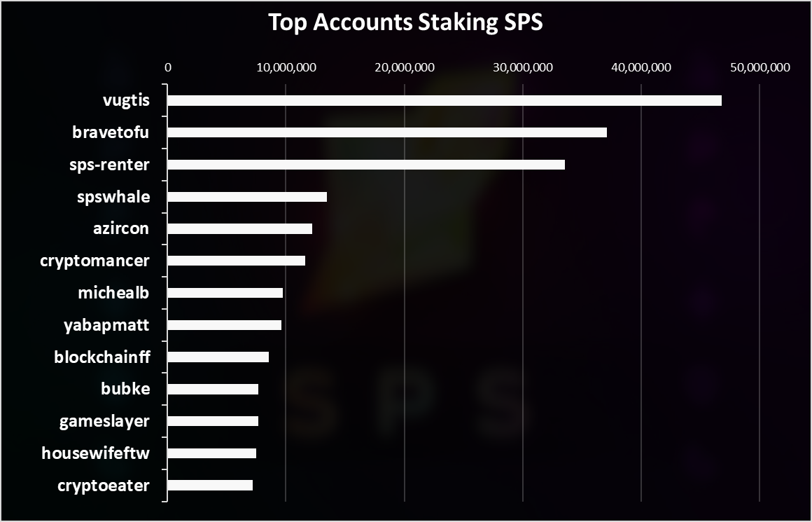The width and height of the screenshot is (812, 522).
Task: Click the cryptoeater bar
Action: coord(210,486)
